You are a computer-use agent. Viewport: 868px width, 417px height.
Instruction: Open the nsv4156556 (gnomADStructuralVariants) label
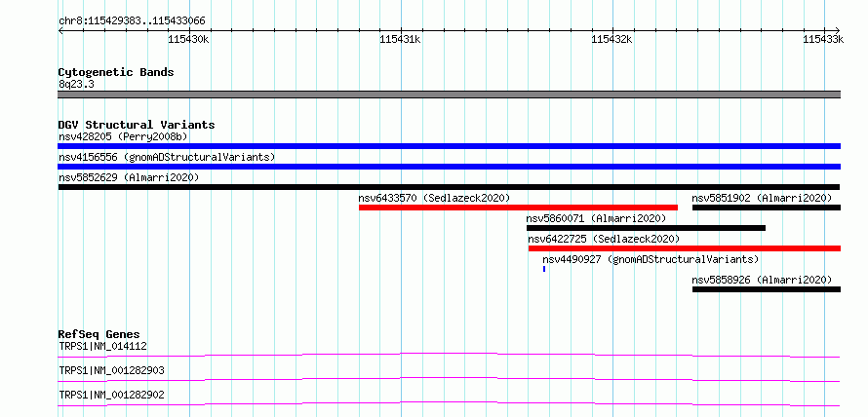[x=167, y=157]
